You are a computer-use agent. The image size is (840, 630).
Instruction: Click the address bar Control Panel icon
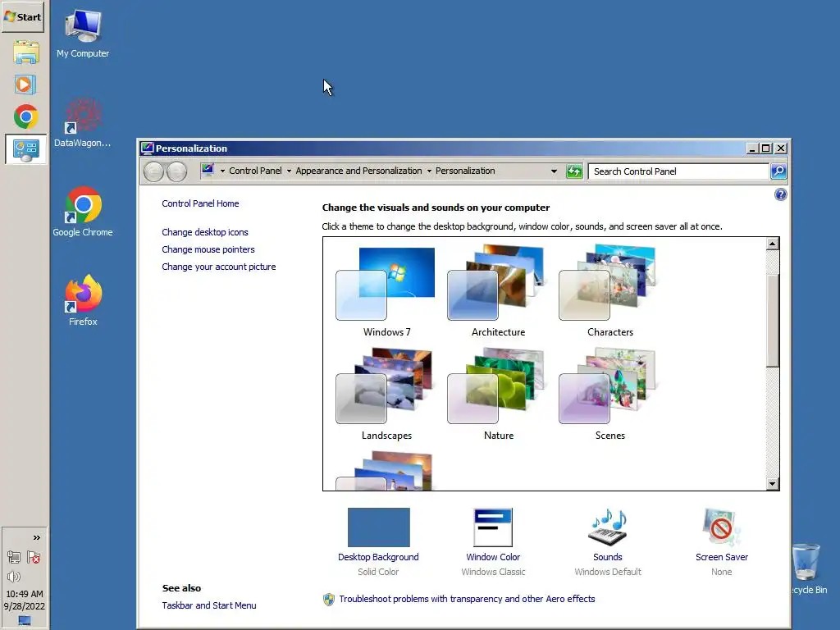click(208, 171)
